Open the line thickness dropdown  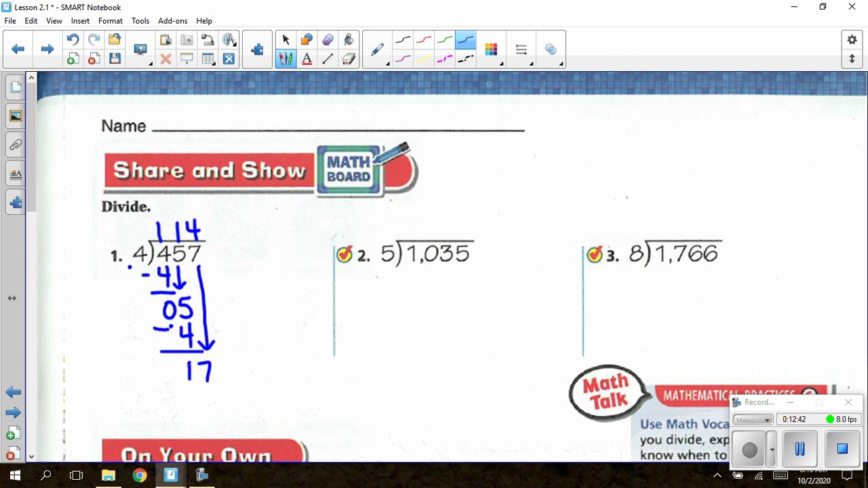click(x=521, y=49)
